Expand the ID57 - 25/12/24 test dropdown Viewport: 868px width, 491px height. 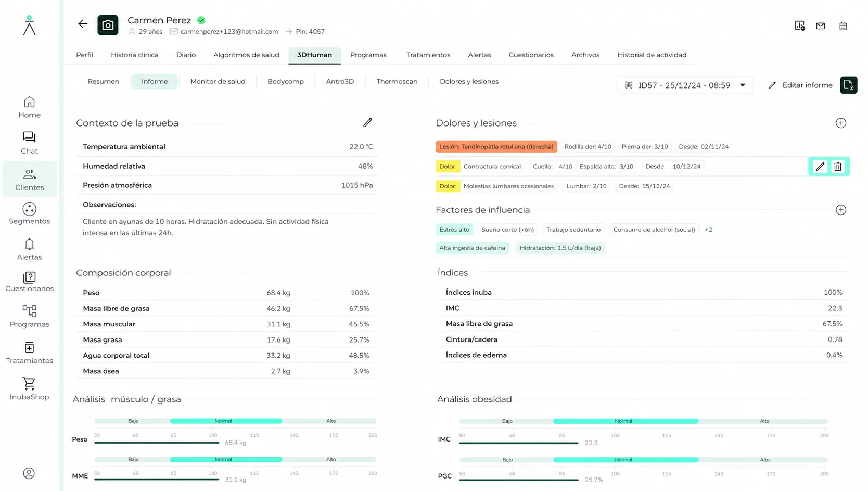click(685, 85)
